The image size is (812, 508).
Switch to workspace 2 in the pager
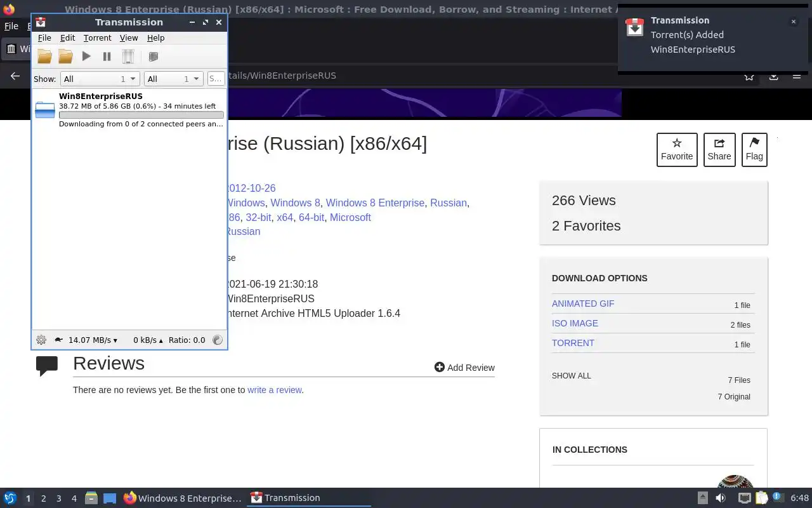pyautogui.click(x=43, y=498)
